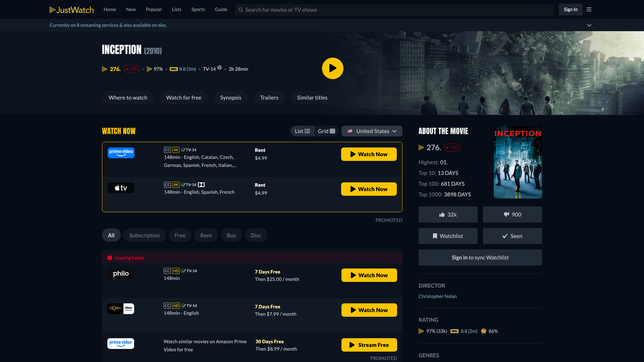Viewport: 644px width, 362px height.
Task: Click Watch Now for MGM+ Roku
Action: point(369,310)
